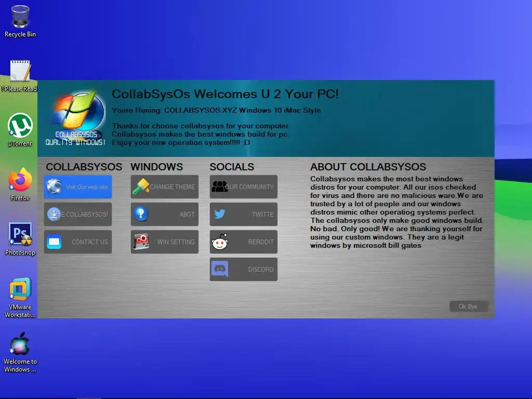Image resolution: width=532 pixels, height=399 pixels.
Task: Click the download icon beside COLLABSYSOS!
Action: [x=54, y=214]
